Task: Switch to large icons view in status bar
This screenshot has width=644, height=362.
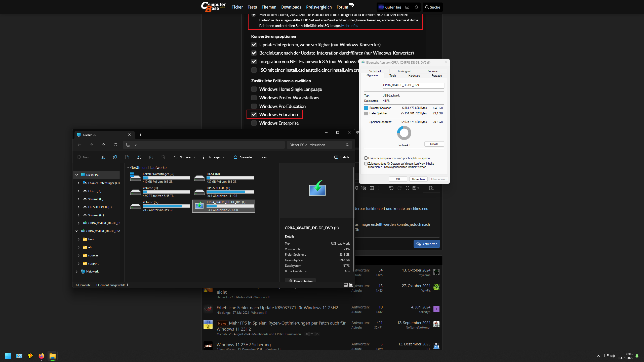Action: click(x=351, y=285)
